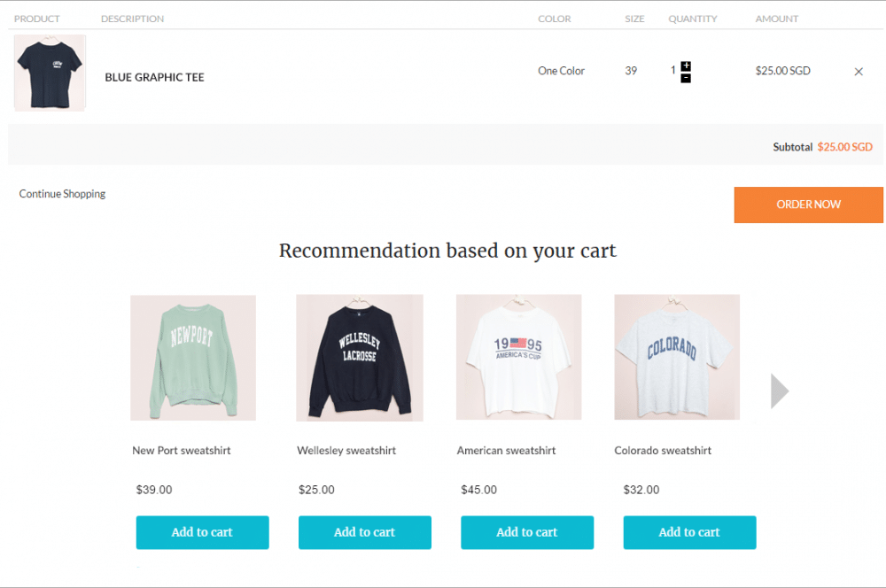886x588 pixels.
Task: View the Colorado tee image
Action: [677, 358]
